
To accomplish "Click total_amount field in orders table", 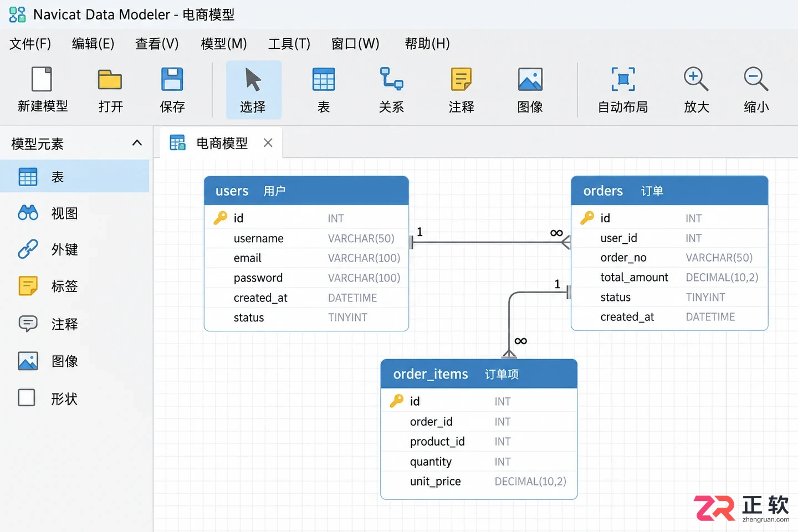I will click(669, 278).
